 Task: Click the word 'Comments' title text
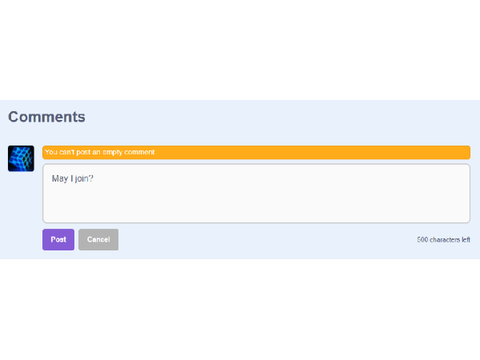click(x=47, y=117)
